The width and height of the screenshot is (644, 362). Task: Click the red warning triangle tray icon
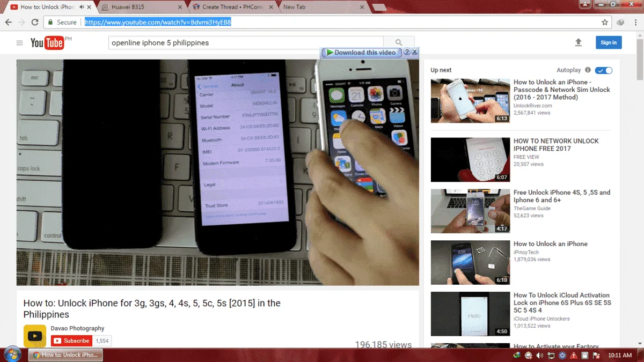[574, 355]
